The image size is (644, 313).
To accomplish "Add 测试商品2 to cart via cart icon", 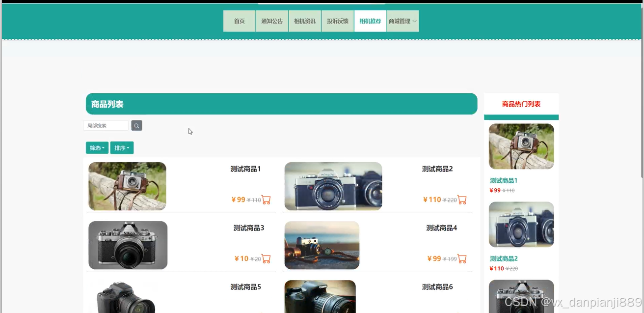I will 462,200.
